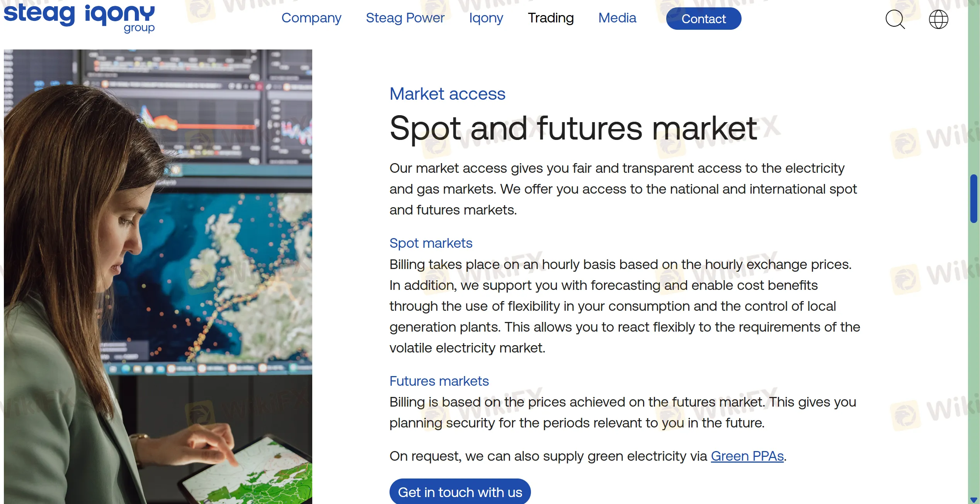This screenshot has height=504, width=980.
Task: Toggle the Trading section highlight
Action: pyautogui.click(x=551, y=18)
